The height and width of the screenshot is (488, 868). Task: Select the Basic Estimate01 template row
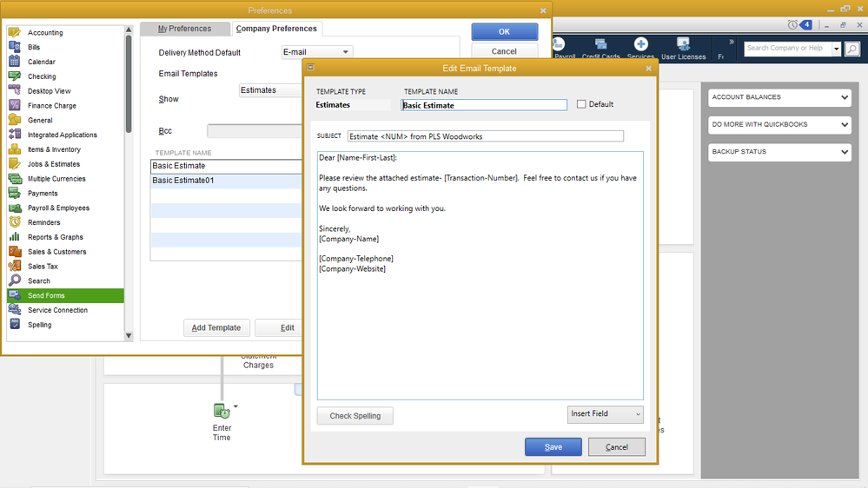tap(227, 181)
